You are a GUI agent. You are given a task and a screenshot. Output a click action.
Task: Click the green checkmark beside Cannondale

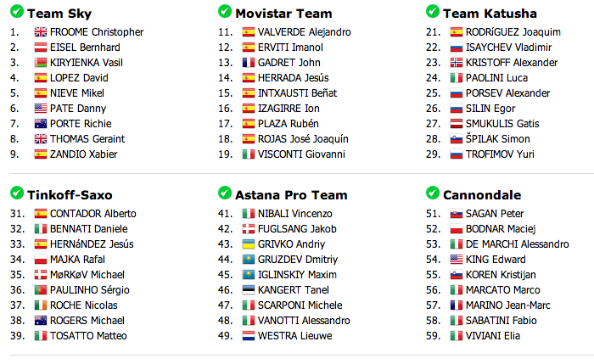[433, 193]
